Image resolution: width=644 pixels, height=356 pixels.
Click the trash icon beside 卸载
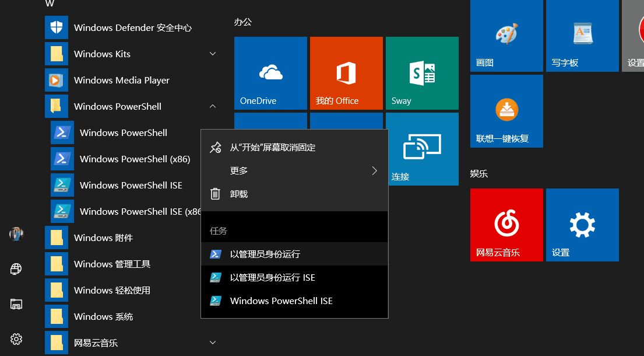216,194
